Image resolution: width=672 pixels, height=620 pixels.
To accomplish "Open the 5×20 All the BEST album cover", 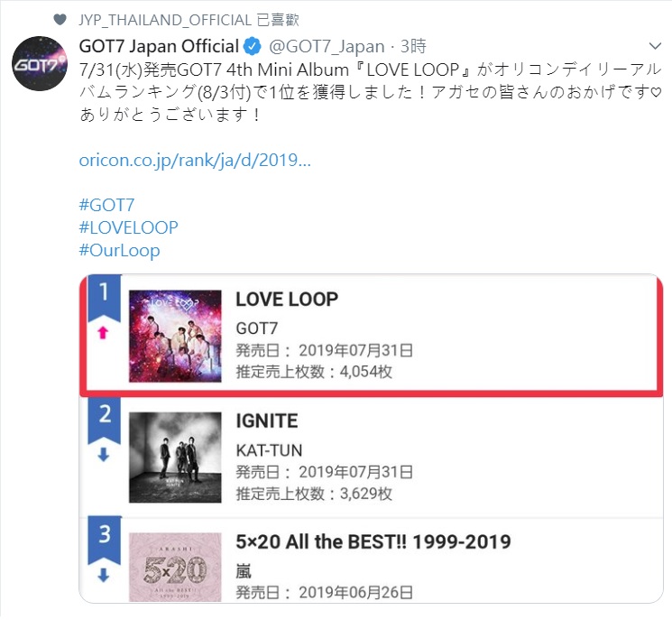I will (175, 566).
